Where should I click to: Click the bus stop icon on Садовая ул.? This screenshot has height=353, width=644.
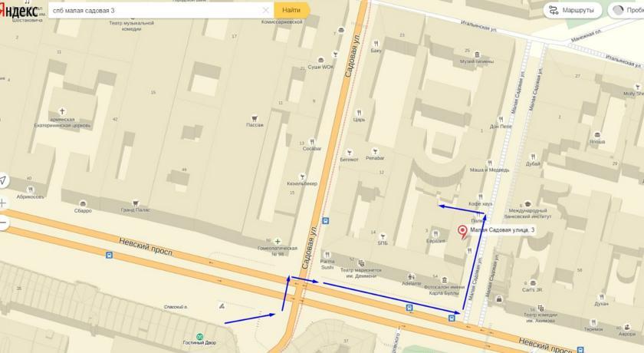326,221
